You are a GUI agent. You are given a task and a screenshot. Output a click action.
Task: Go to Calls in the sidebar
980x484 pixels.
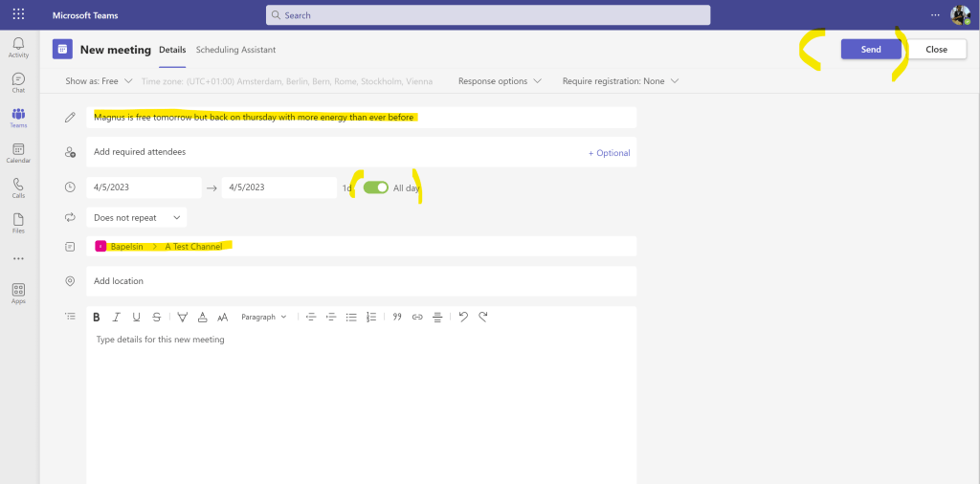(18, 187)
